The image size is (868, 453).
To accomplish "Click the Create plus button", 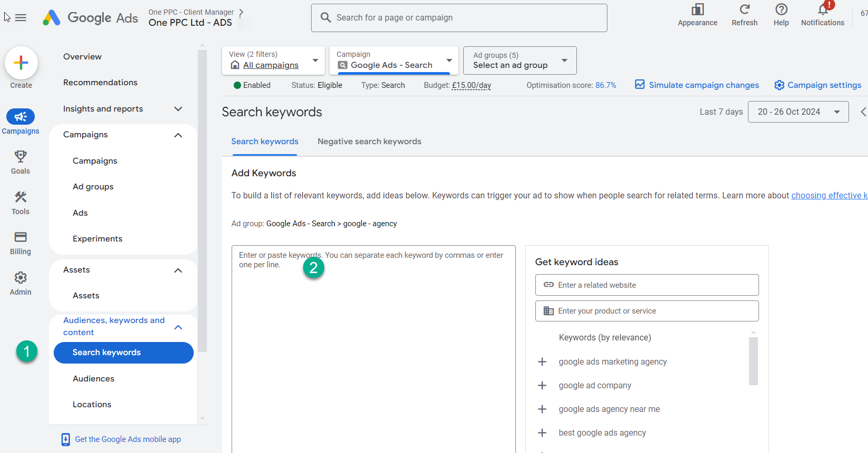I will point(21,63).
